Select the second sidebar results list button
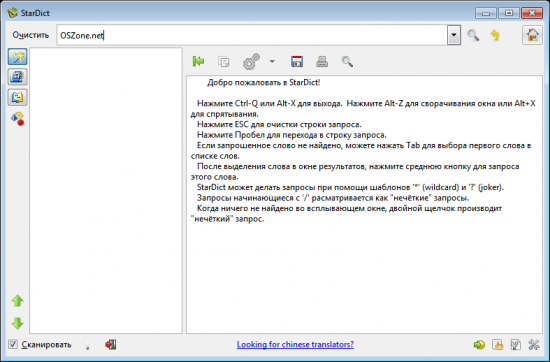The width and height of the screenshot is (550, 362). point(18,77)
